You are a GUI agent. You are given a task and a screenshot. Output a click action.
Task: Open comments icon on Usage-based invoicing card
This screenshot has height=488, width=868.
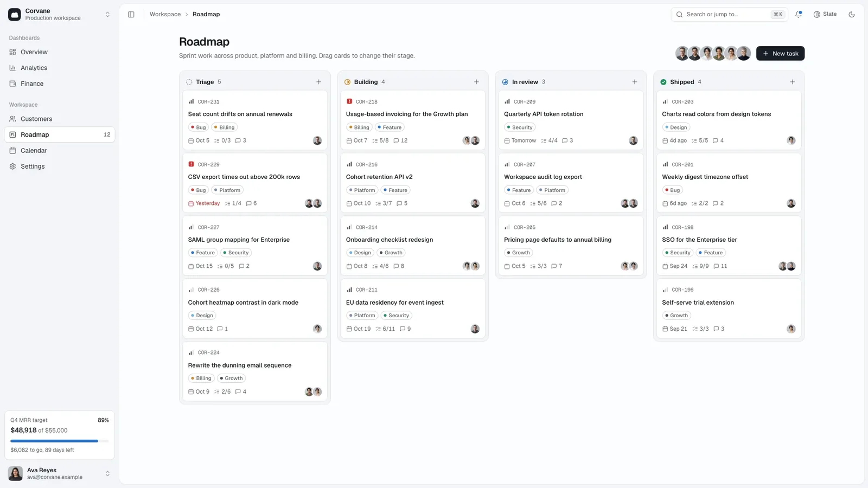click(x=396, y=140)
